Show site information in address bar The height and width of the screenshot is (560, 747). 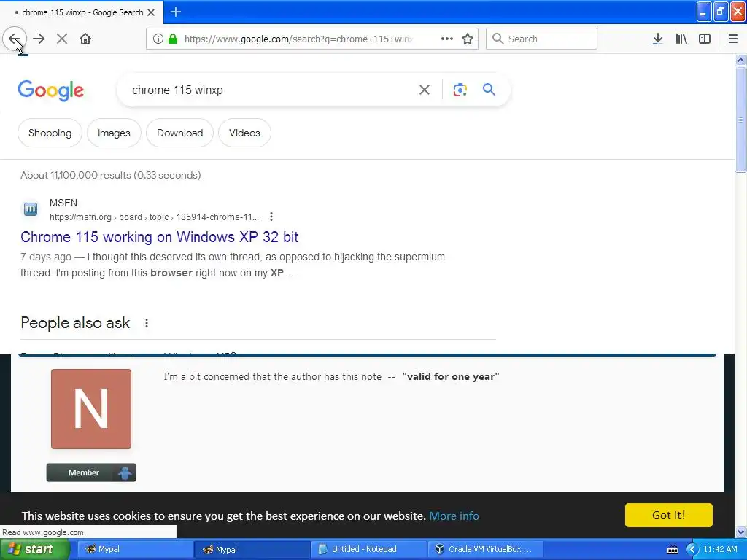(158, 39)
